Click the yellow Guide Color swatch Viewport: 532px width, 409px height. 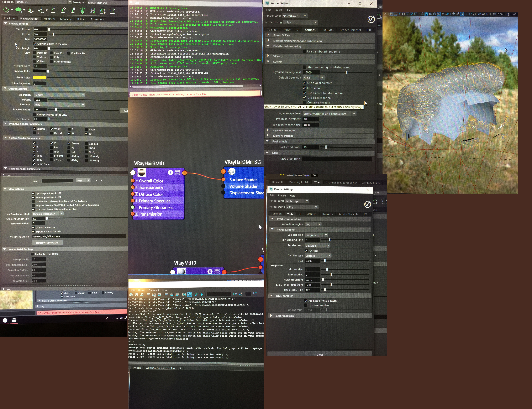pyautogui.click(x=40, y=77)
